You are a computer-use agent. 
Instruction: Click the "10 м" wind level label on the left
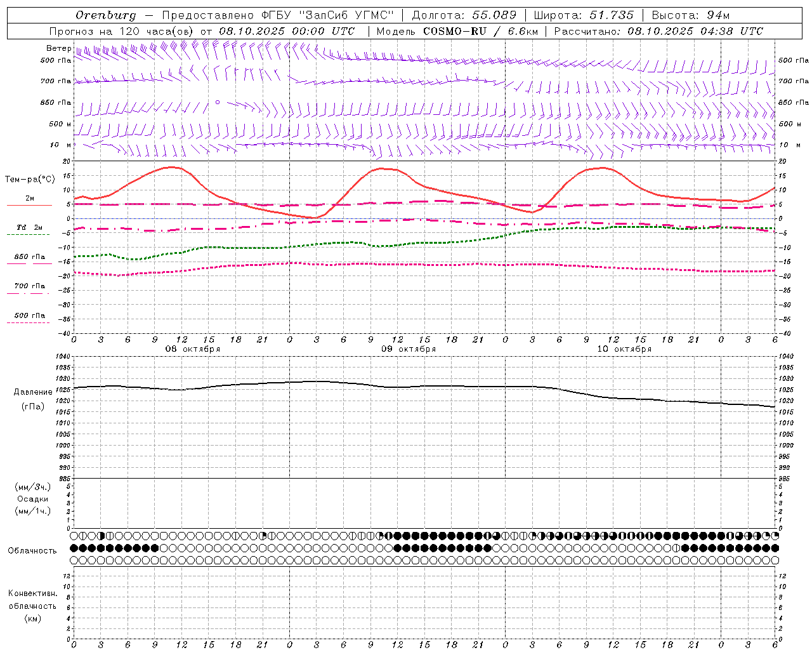click(x=60, y=145)
